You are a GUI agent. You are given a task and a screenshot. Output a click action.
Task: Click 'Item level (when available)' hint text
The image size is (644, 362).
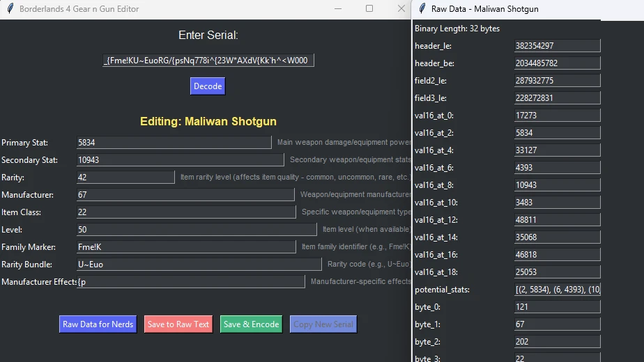(x=367, y=229)
